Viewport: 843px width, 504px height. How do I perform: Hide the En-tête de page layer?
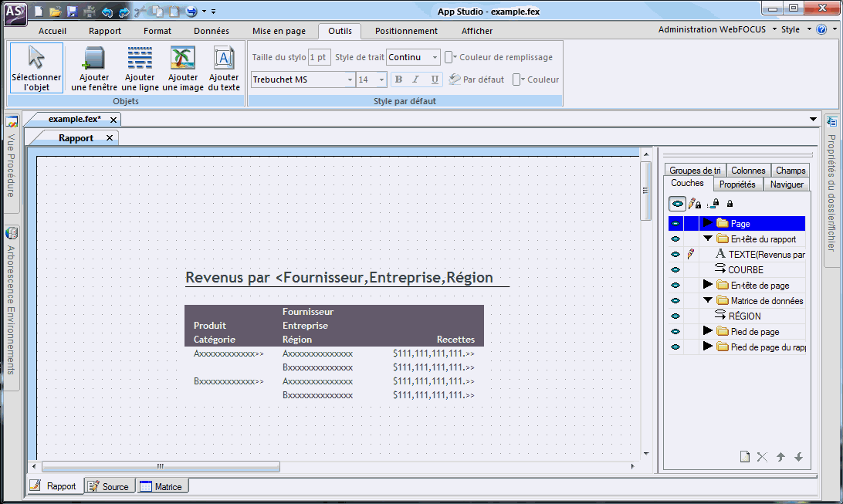click(x=675, y=286)
